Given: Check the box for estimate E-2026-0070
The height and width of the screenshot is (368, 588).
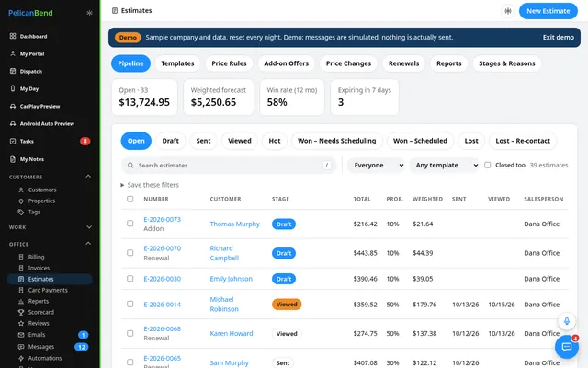Looking at the screenshot, I should 130,253.
